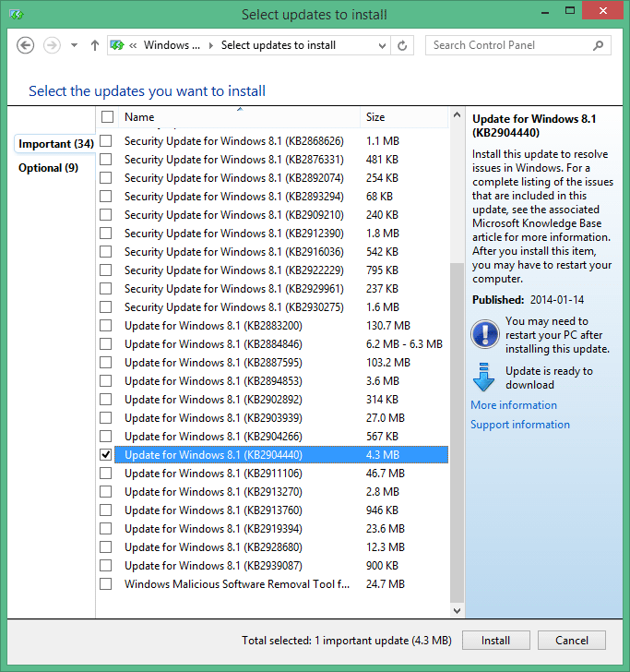Image resolution: width=630 pixels, height=672 pixels.
Task: Sort by the Name column header
Action: [x=240, y=117]
